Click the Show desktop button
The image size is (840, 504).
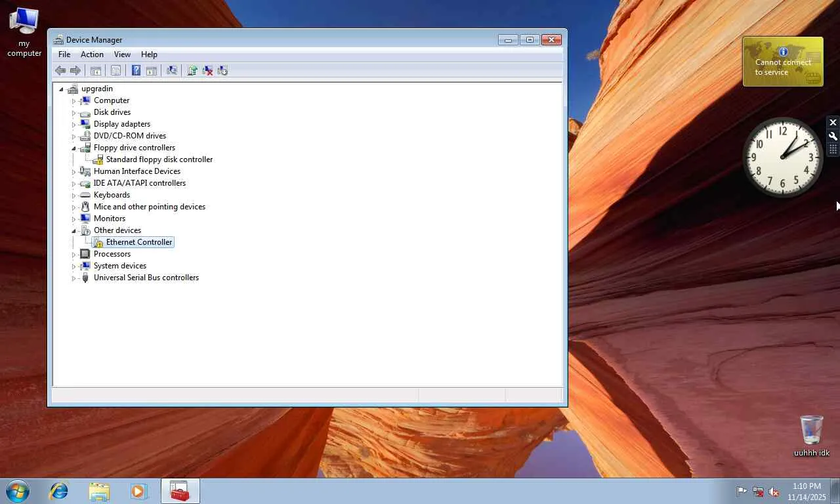(x=835, y=491)
